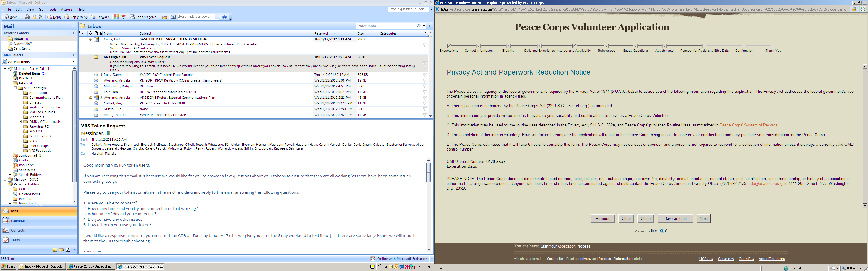Click the Eligibility step checkbox
This screenshot has width=868, height=271.
(508, 46)
